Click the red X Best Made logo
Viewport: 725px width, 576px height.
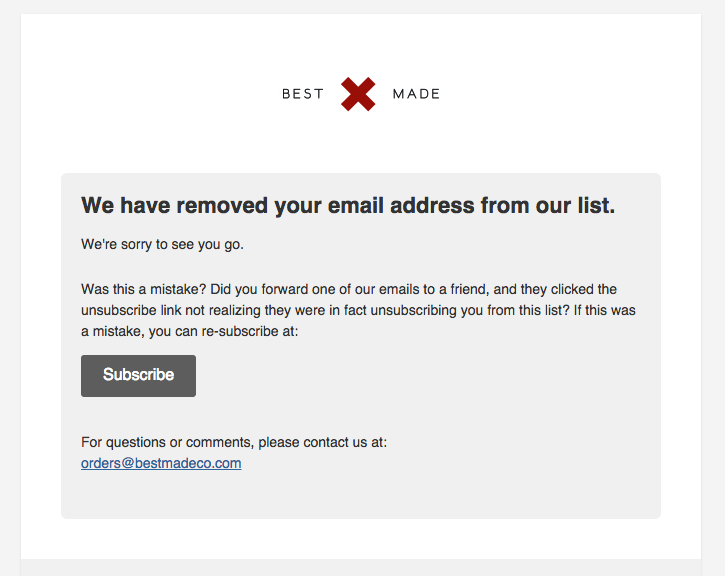358,94
